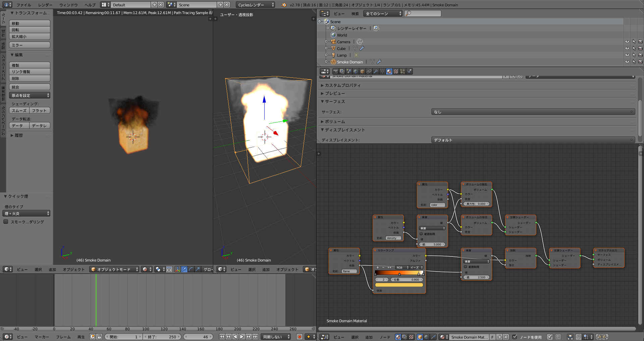Viewport: 644px width, 341px height.
Task: Open the Modifiers wrench properties tab
Action: pyautogui.click(x=376, y=71)
